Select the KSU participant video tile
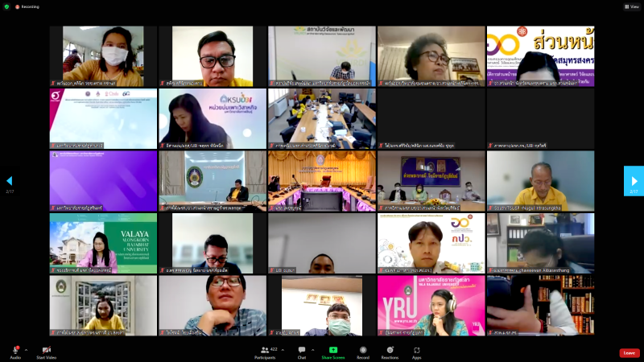 212,118
